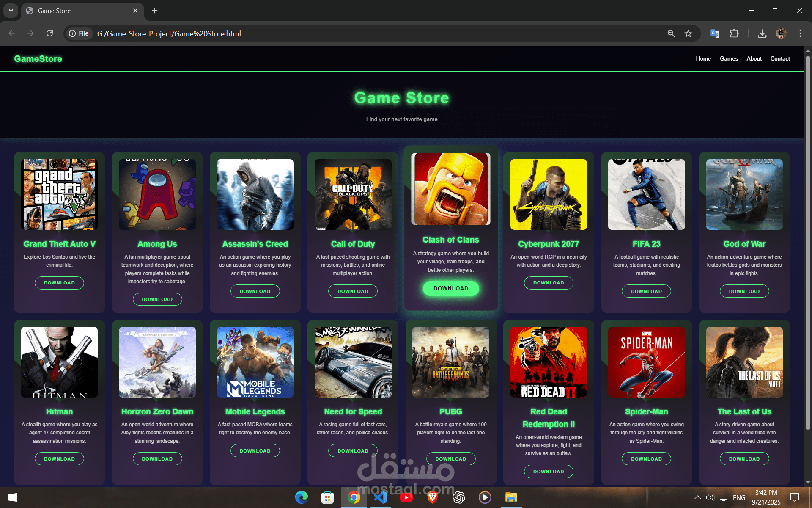The width and height of the screenshot is (812, 508).
Task: Open Visual Studio Code from the taskbar
Action: tap(380, 497)
